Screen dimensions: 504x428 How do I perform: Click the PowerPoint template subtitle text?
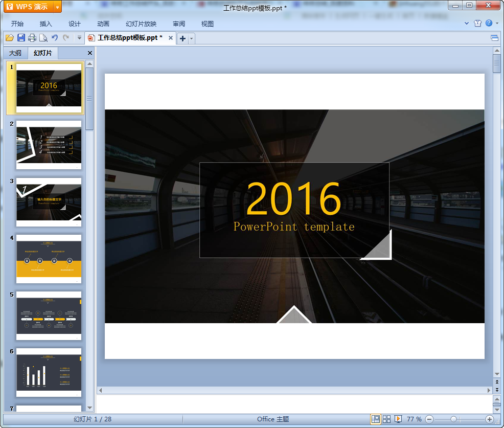[294, 227]
